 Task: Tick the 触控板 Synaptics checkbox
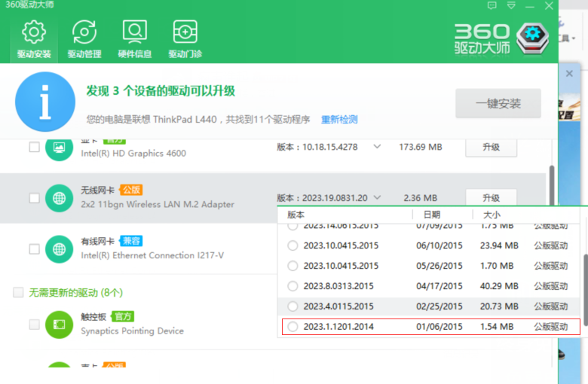pyautogui.click(x=34, y=325)
